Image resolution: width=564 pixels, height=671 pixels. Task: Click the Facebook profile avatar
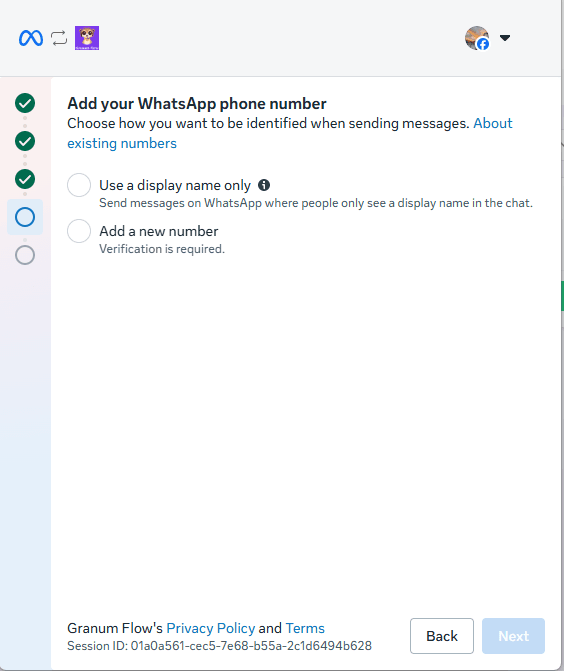pyautogui.click(x=477, y=38)
